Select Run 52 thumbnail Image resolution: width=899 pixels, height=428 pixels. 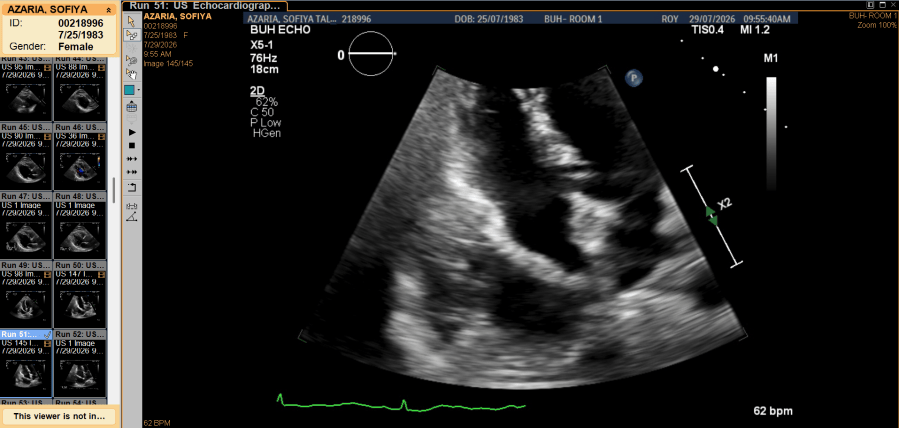[80, 368]
